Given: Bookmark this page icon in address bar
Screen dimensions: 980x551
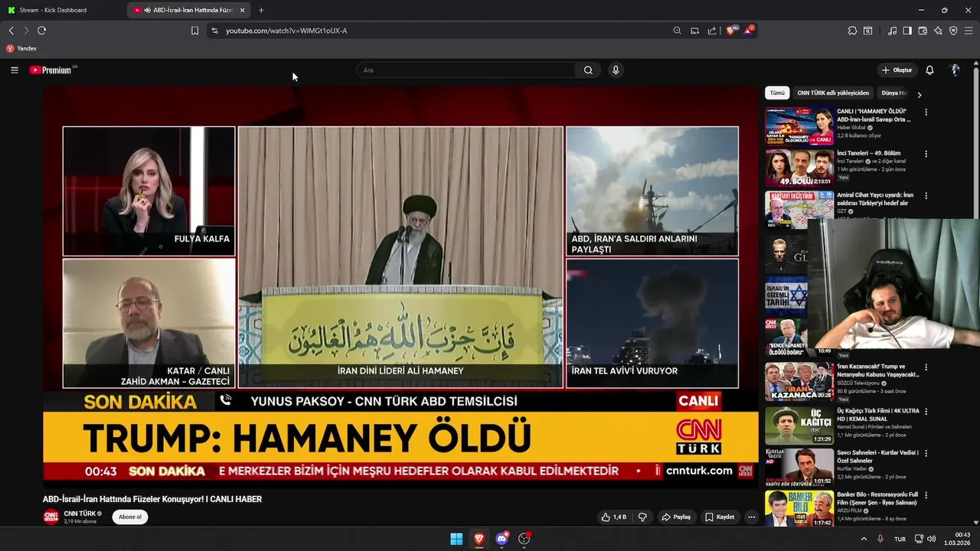Looking at the screenshot, I should 194,31.
